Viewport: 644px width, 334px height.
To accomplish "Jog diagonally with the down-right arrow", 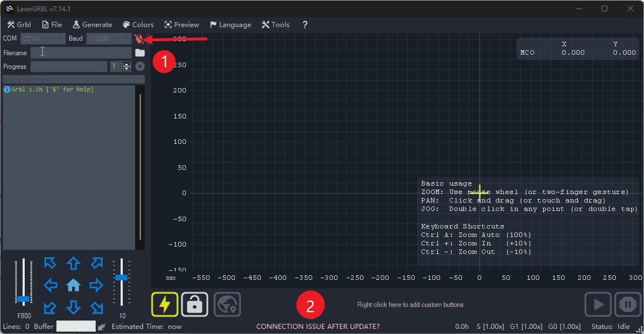I will pyautogui.click(x=96, y=307).
